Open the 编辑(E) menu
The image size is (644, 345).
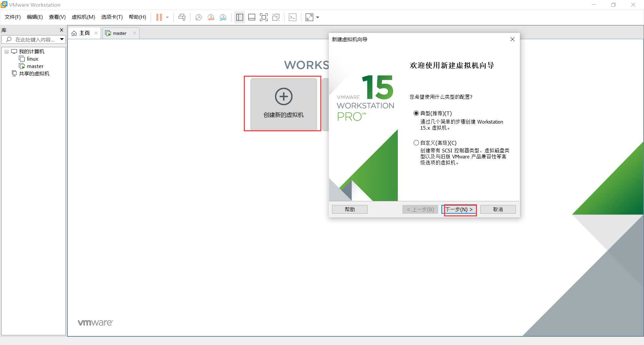(x=35, y=17)
